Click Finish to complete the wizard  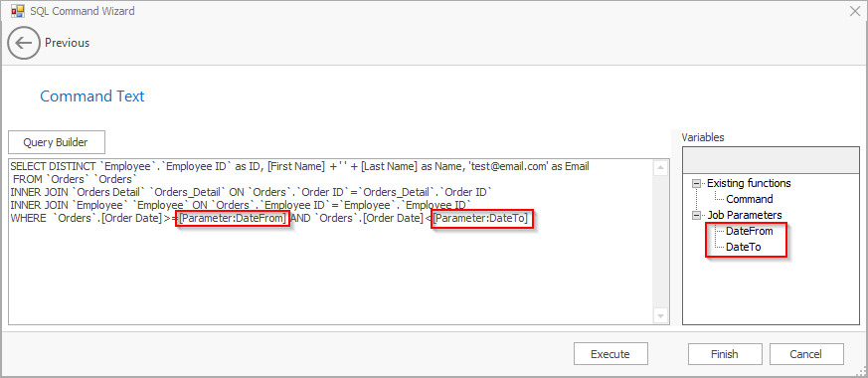725,354
